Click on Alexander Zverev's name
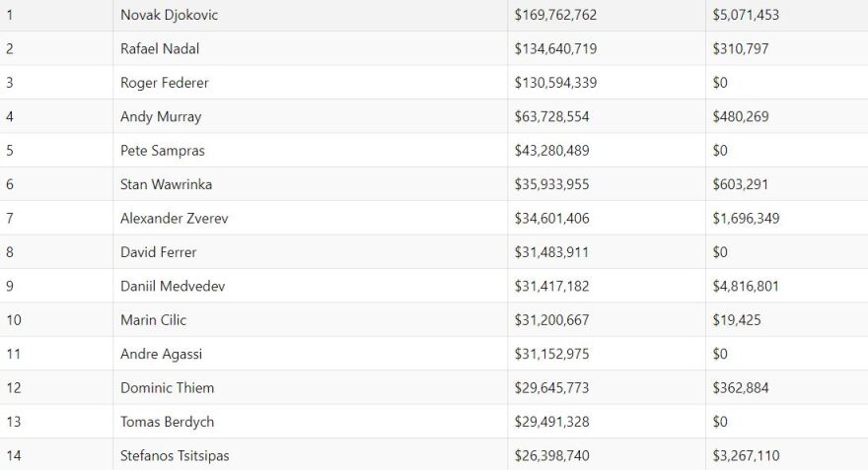The height and width of the screenshot is (470, 868). pyautogui.click(x=174, y=218)
